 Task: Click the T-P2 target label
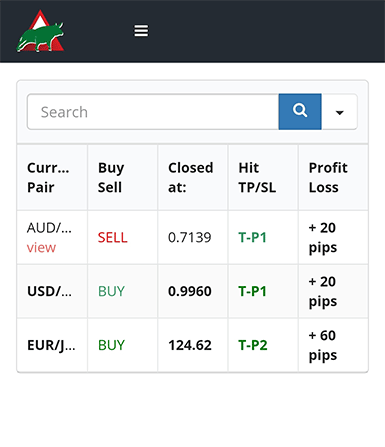(253, 345)
